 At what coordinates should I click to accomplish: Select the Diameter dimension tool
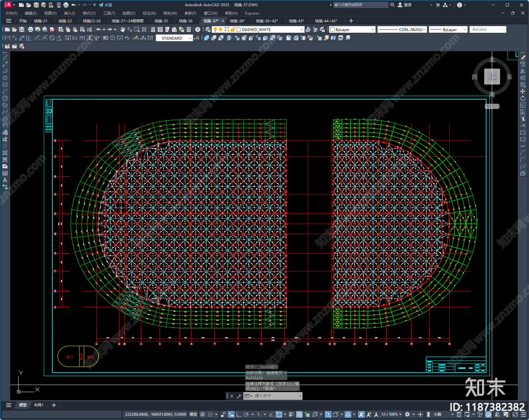click(52, 38)
